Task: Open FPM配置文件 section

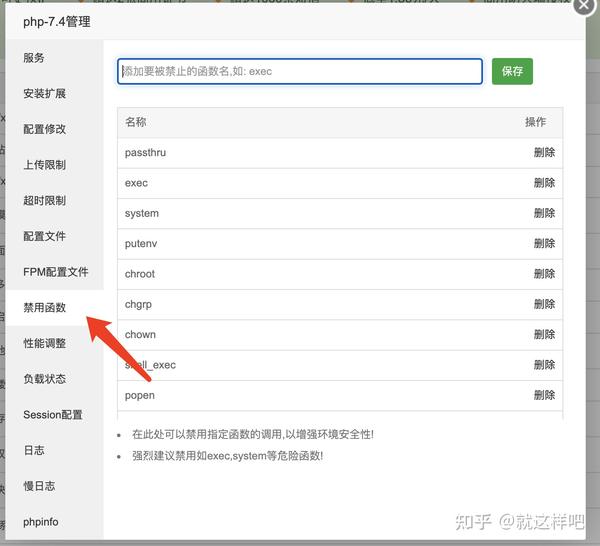Action: [55, 272]
